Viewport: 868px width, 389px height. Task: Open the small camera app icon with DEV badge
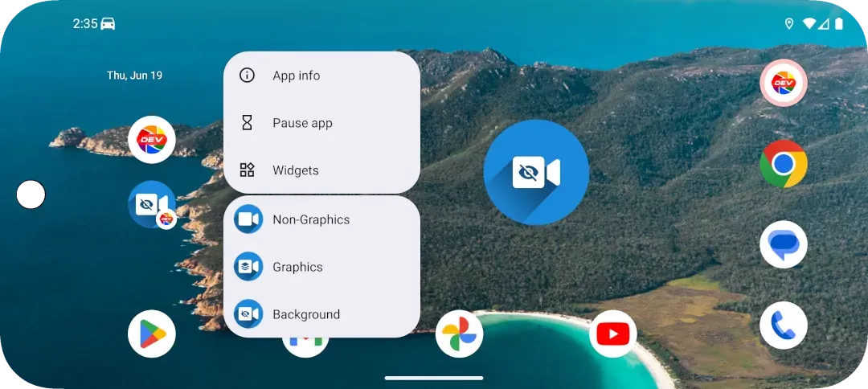(x=152, y=205)
